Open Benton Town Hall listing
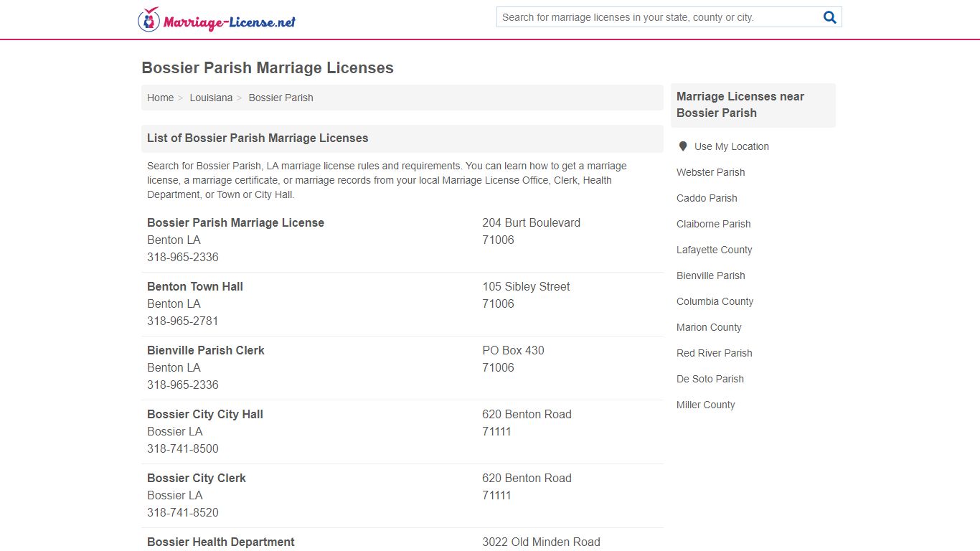This screenshot has width=980, height=551. click(x=195, y=286)
